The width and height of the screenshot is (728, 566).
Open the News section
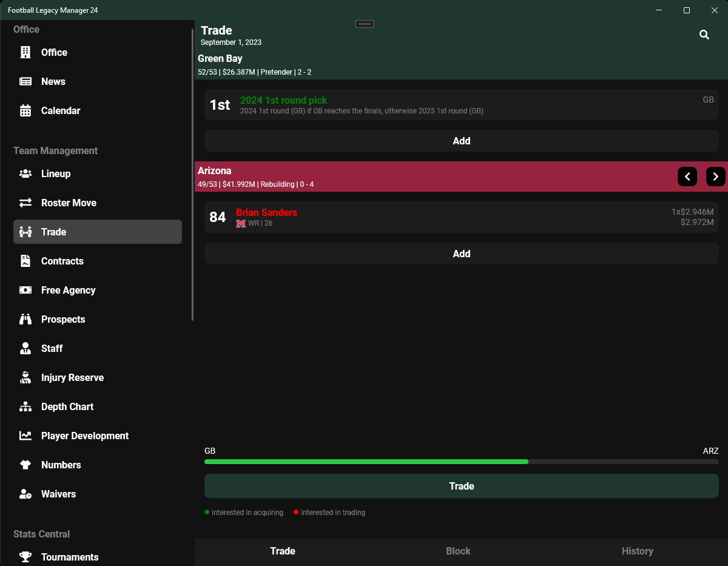98,81
